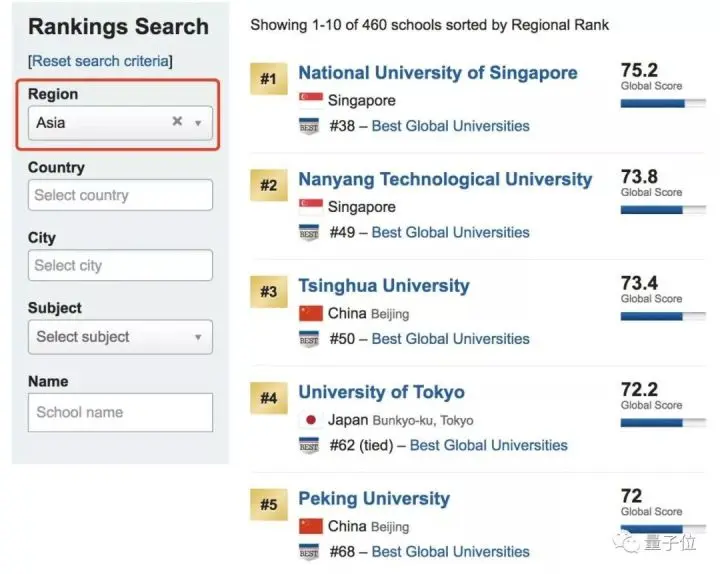Open the Peking University link

(374, 498)
